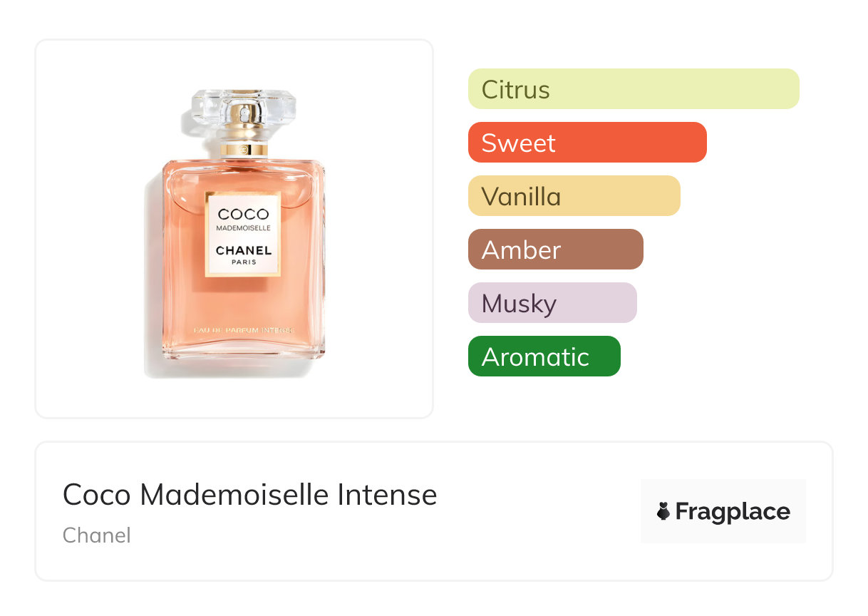Viewport: 868px width, 616px height.
Task: Open the Coco Mademoiselle Intense title
Action: click(250, 494)
